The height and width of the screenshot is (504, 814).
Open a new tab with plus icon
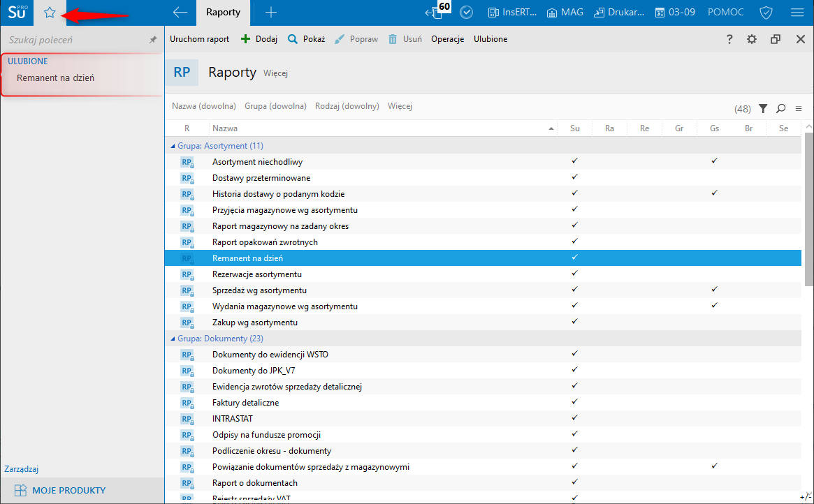pyautogui.click(x=271, y=13)
